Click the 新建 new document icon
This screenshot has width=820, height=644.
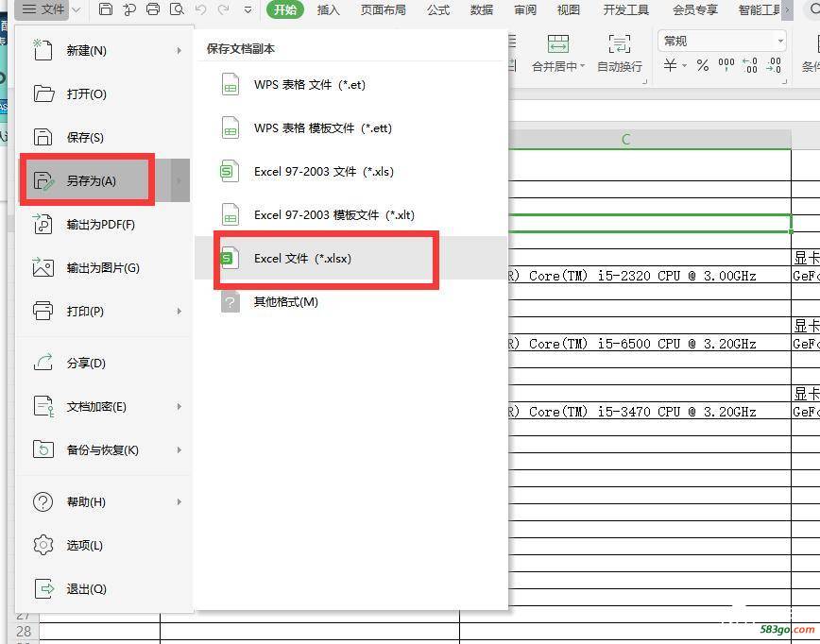43,50
